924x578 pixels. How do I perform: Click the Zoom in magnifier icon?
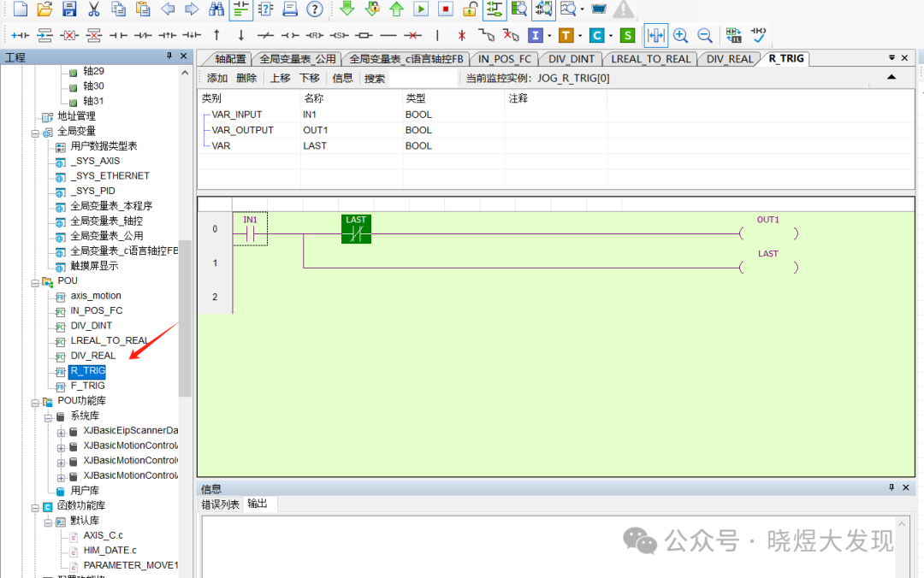[x=681, y=35]
